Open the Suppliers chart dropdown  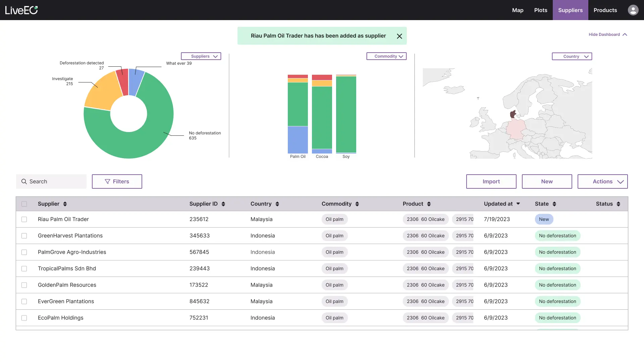point(201,56)
